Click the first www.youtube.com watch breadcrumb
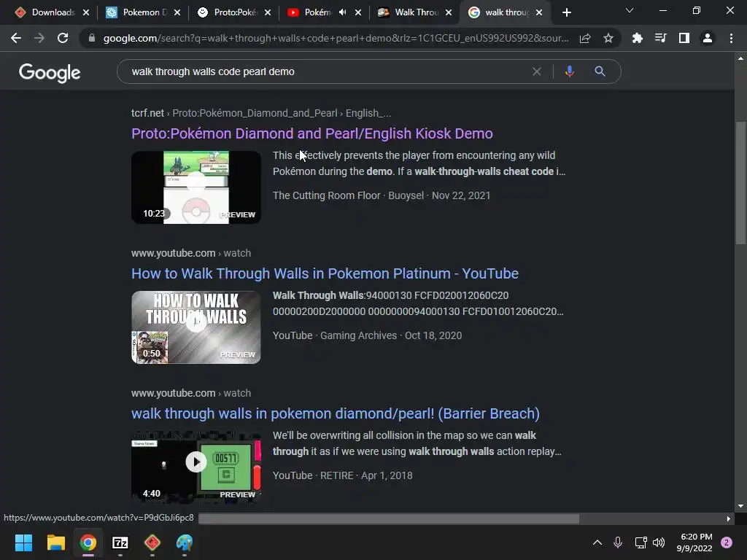 (191, 253)
